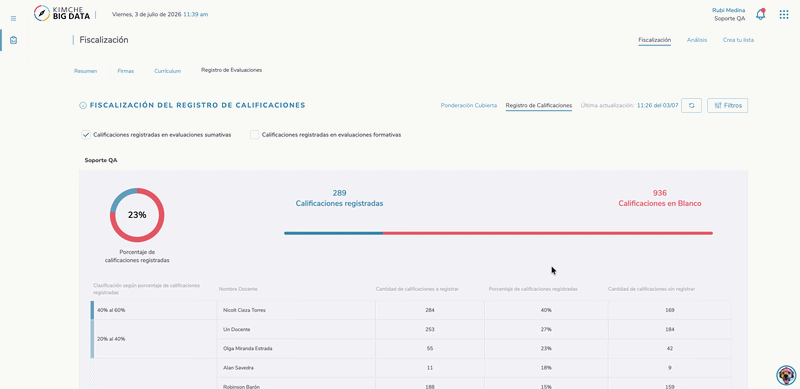Open the Rubi Medina user menu

coord(729,14)
